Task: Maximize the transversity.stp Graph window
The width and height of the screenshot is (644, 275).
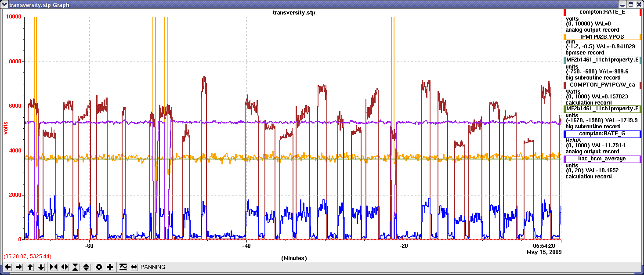Action: (631, 4)
